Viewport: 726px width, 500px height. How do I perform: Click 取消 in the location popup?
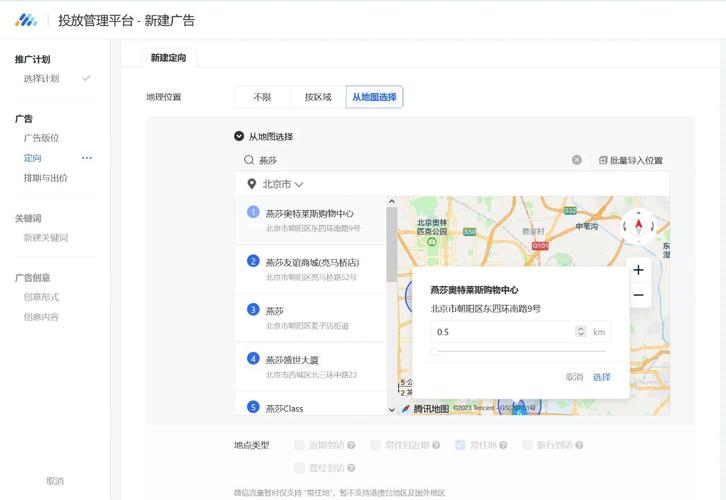click(x=574, y=377)
